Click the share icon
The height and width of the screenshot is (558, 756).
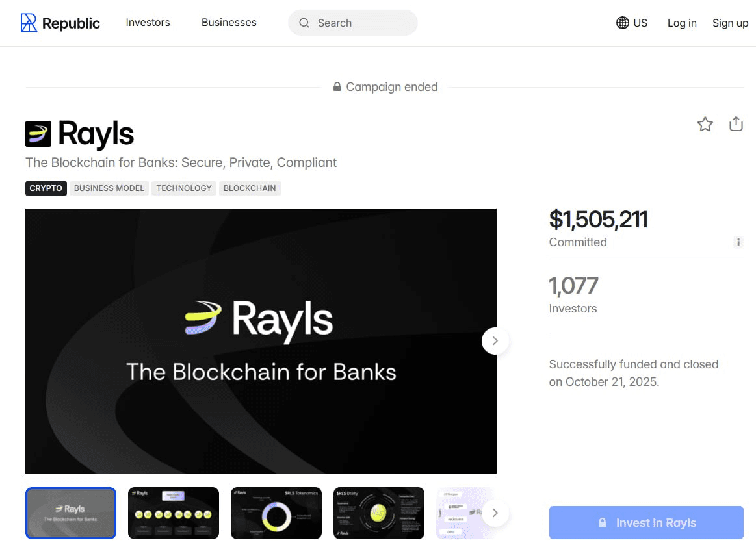[x=736, y=123]
